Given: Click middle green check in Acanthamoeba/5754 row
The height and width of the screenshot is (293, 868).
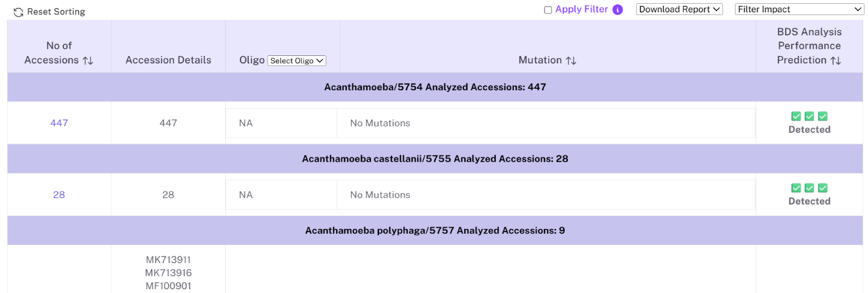Looking at the screenshot, I should [x=809, y=116].
